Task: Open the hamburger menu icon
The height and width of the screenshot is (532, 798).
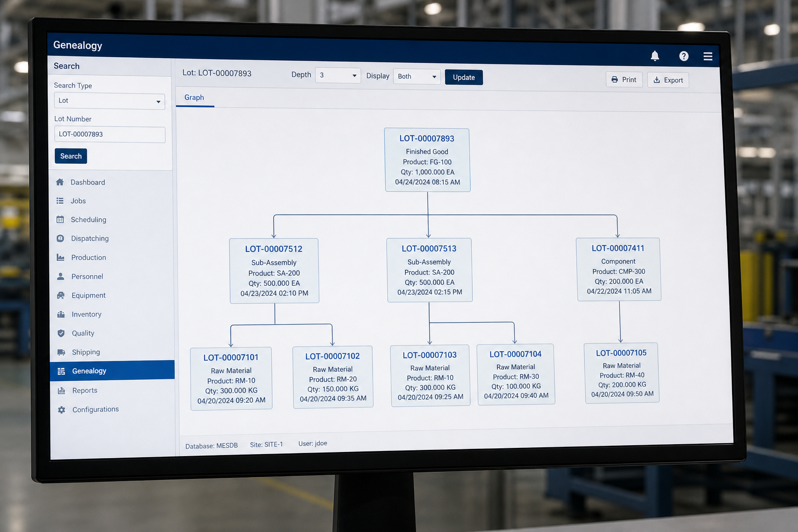Action: pos(708,56)
